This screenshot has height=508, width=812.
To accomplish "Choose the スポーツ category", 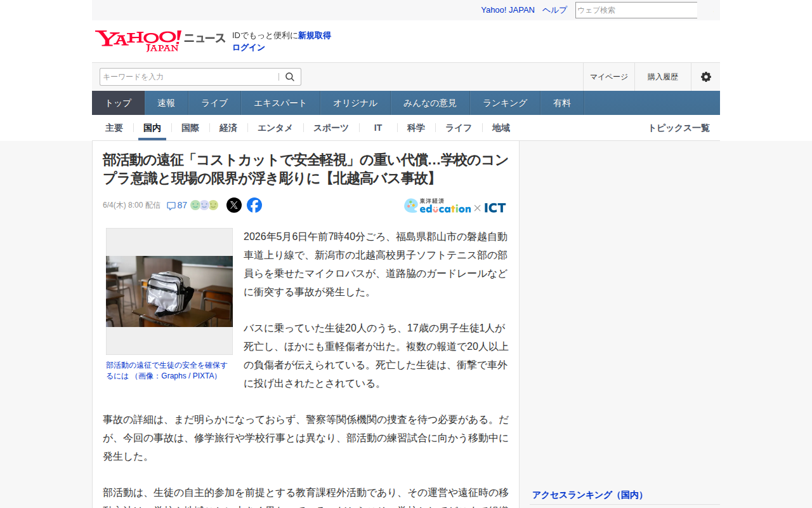I will [331, 128].
